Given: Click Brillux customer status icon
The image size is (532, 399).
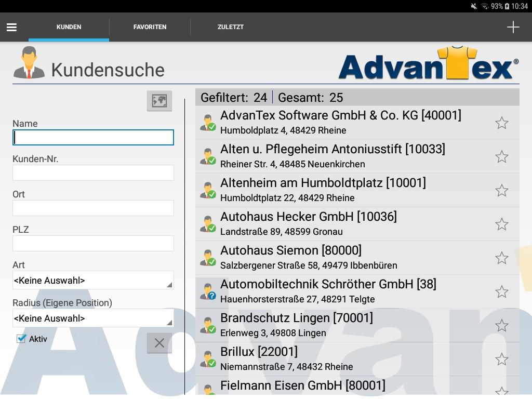Looking at the screenshot, I should point(208,359).
